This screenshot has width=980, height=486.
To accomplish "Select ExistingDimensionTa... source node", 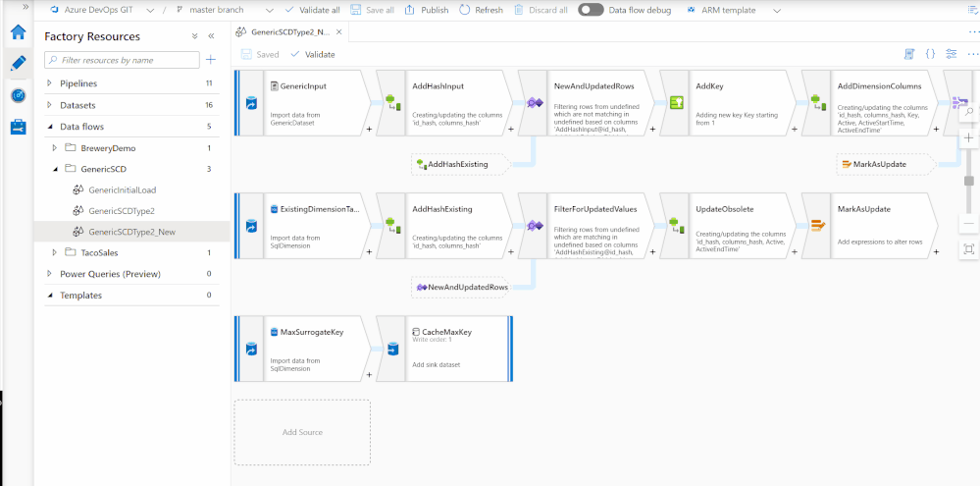I will click(x=304, y=225).
